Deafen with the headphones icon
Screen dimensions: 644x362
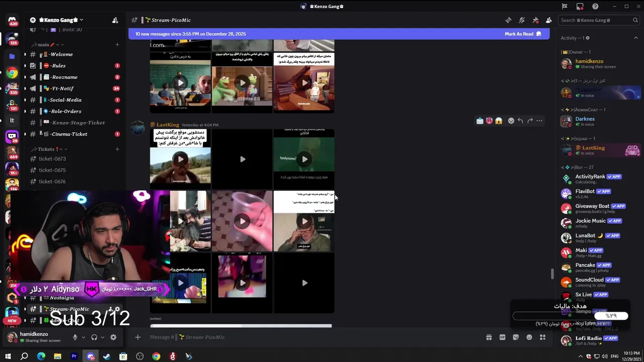[94, 337]
